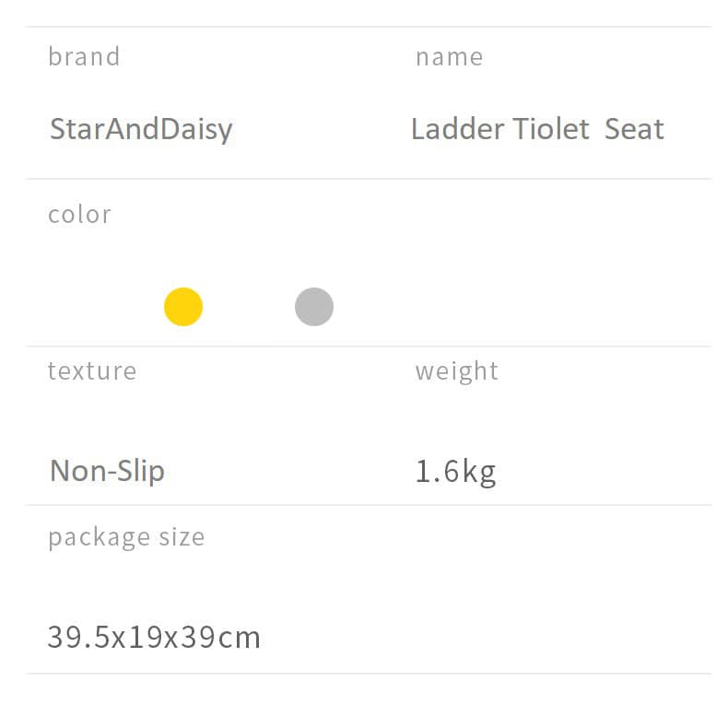Click the Non-Slip texture value

107,471
